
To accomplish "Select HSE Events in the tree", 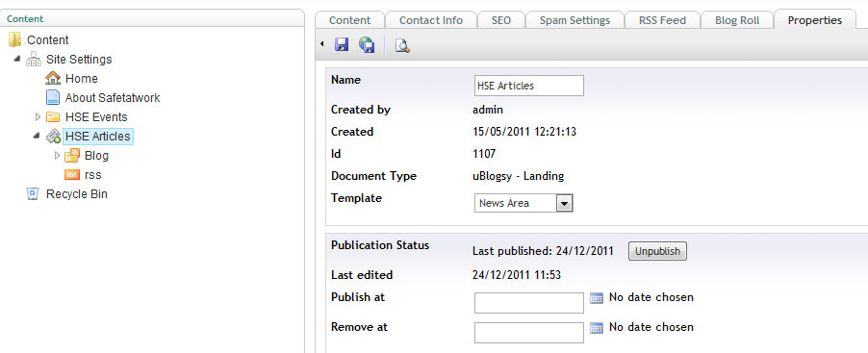I will (96, 117).
